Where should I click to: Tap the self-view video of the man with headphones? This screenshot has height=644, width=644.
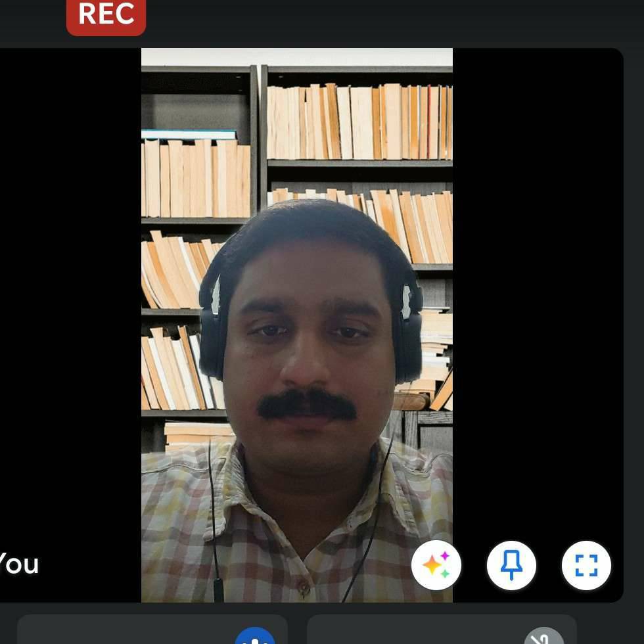(x=297, y=325)
